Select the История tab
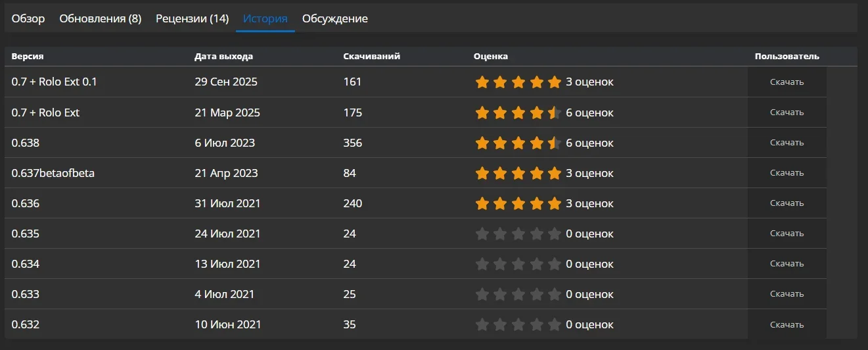This screenshot has width=868, height=350. [265, 18]
